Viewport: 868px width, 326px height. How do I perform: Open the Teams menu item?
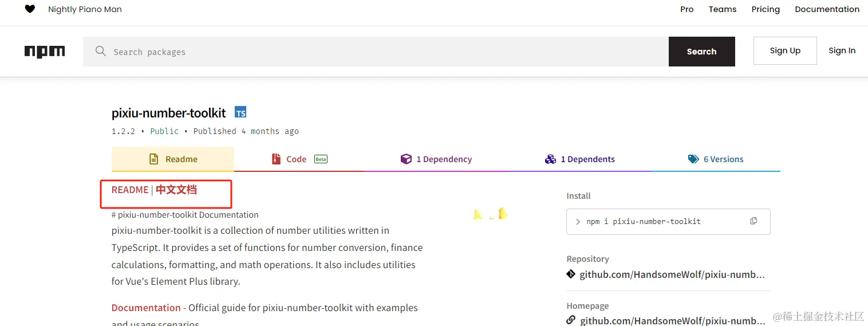[x=723, y=9]
